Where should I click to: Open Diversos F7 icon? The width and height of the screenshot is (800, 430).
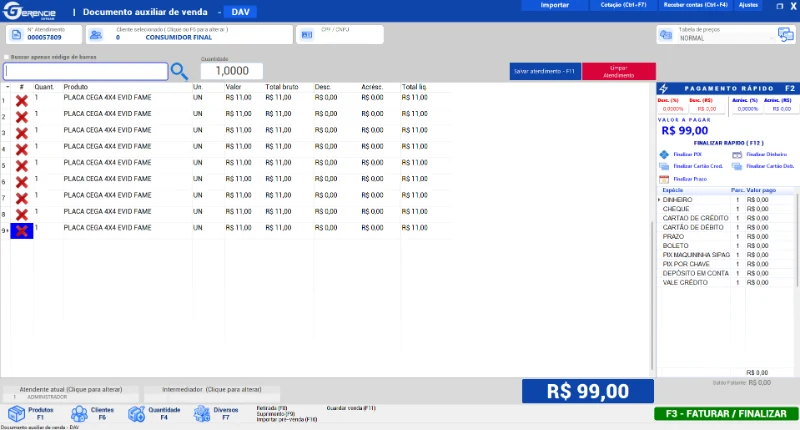click(x=202, y=414)
